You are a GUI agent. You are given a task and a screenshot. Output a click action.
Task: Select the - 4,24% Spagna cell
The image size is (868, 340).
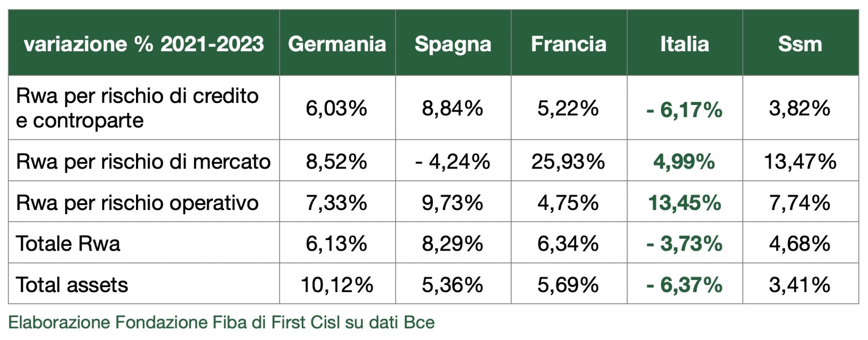click(x=453, y=162)
